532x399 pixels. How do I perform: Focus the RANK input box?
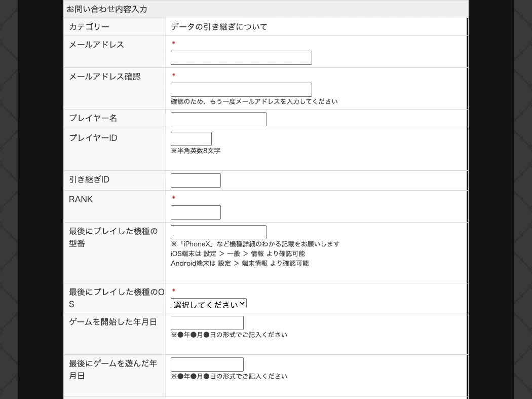tap(196, 212)
